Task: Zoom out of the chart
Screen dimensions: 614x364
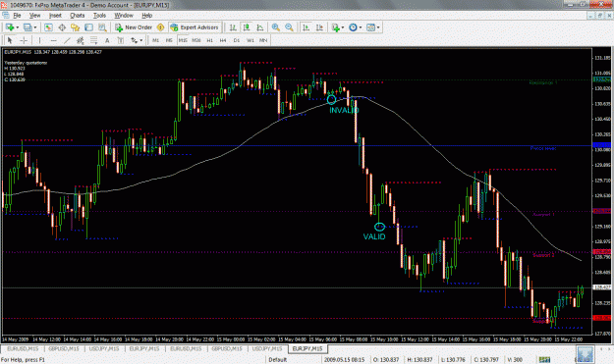Action: (x=289, y=27)
